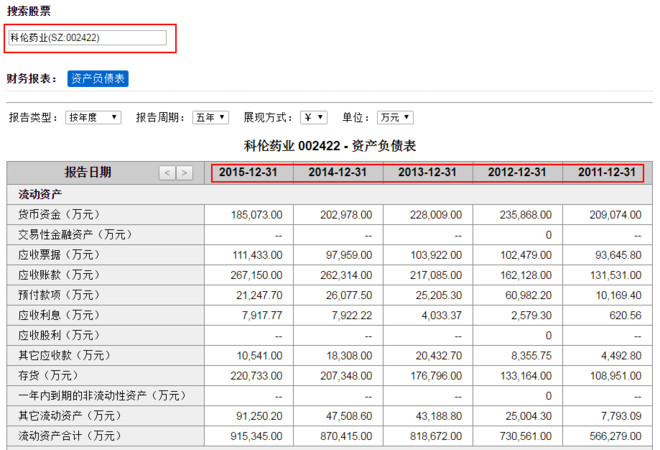The image size is (660, 450).
Task: Click the value 209,074.00
Action: tap(615, 215)
